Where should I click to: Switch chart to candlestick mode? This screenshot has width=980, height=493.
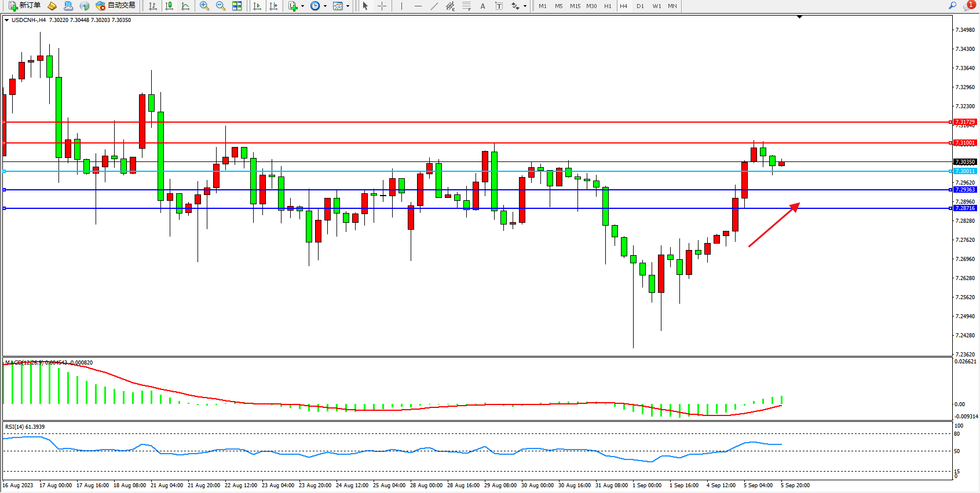coord(169,6)
